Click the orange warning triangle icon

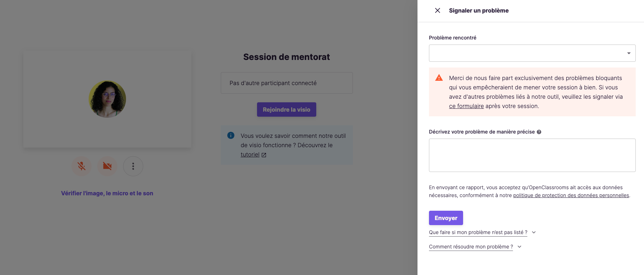click(439, 78)
